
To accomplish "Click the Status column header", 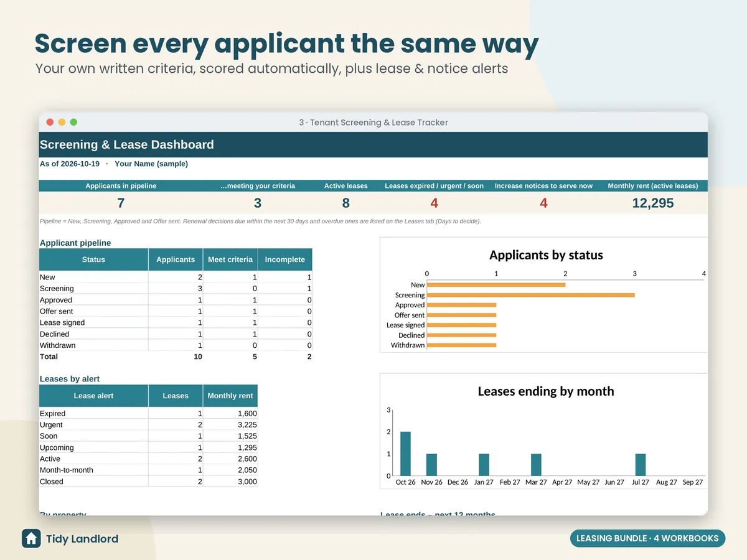I will [93, 259].
